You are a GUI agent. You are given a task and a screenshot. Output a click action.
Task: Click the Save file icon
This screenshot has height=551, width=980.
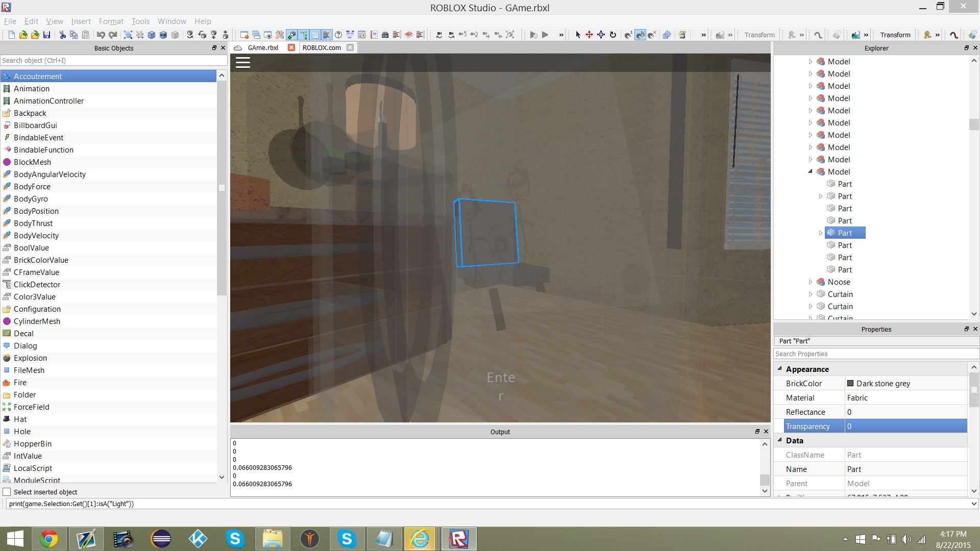click(46, 35)
